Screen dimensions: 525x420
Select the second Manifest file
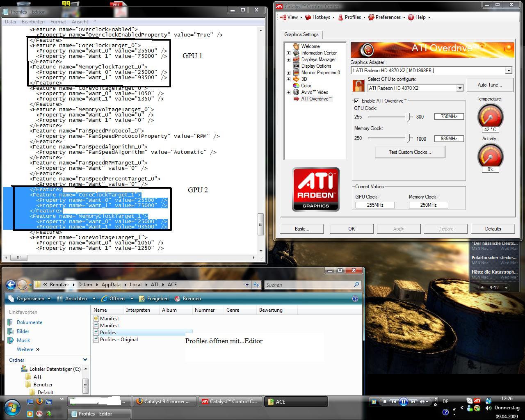[x=106, y=326]
